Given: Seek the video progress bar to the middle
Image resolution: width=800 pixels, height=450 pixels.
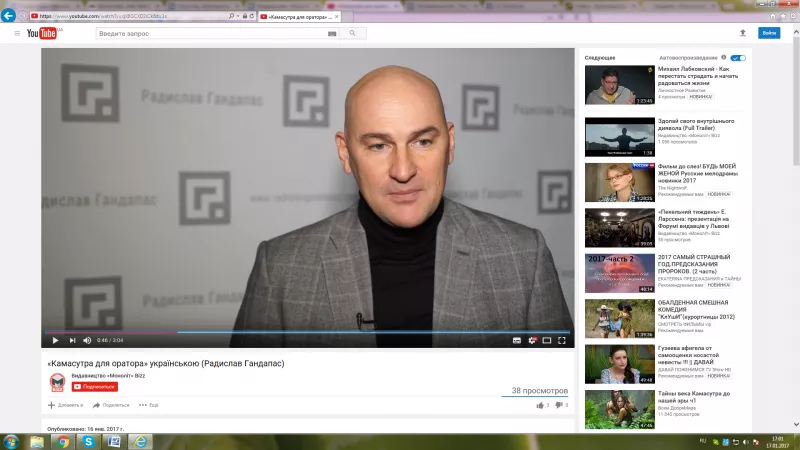Looking at the screenshot, I should click(308, 332).
